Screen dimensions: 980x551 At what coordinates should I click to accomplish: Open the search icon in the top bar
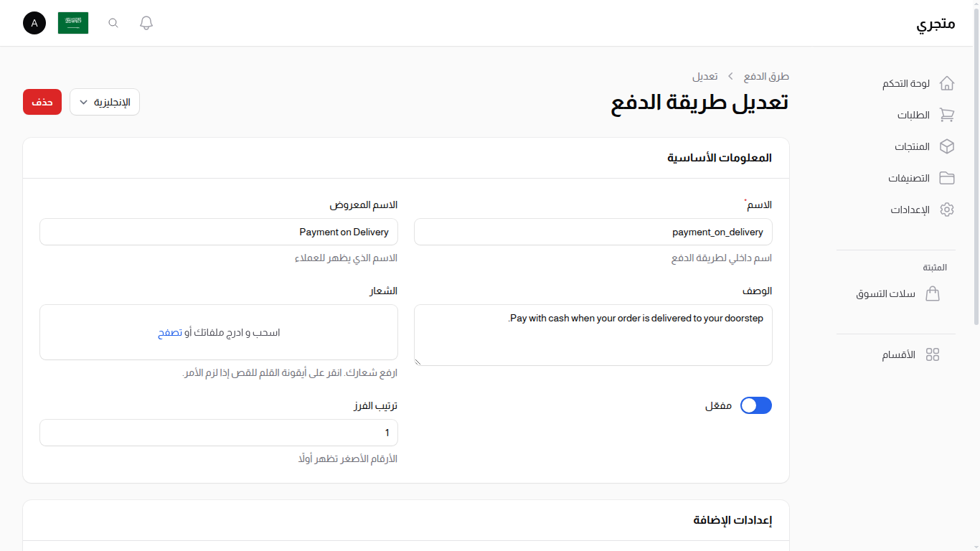[x=113, y=22]
